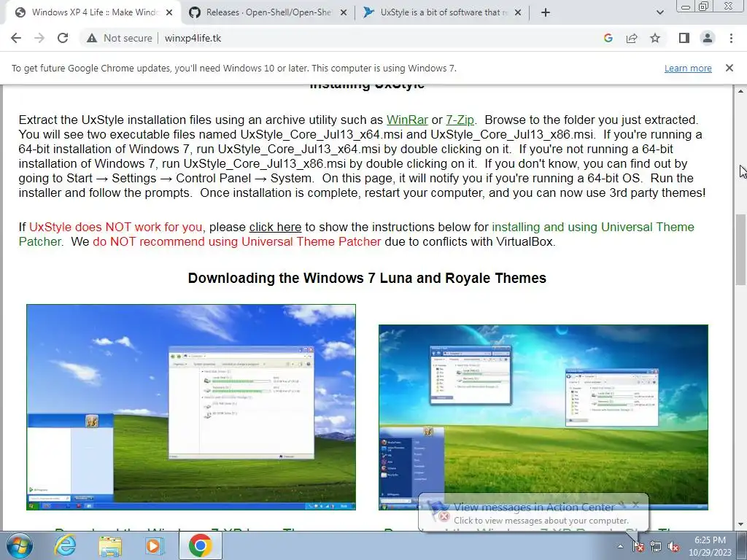Switch to Releases Open-Shell GitHub tab
The height and width of the screenshot is (560, 747).
[268, 12]
